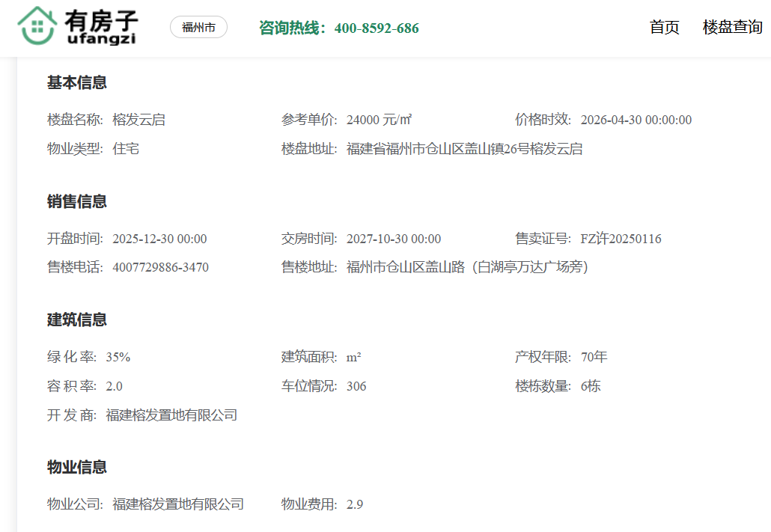The height and width of the screenshot is (532, 771).
Task: Click the sales phone number 4007729886-3470
Action: click(x=160, y=267)
